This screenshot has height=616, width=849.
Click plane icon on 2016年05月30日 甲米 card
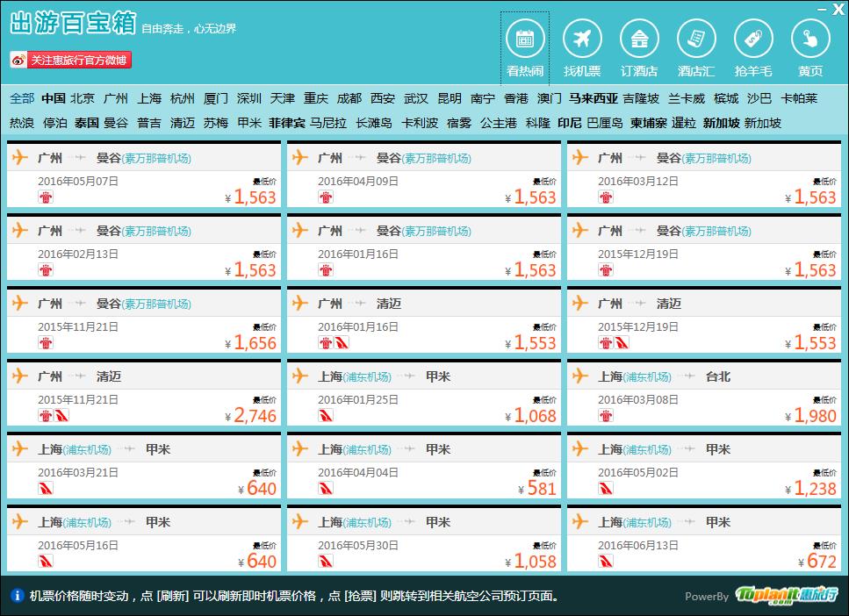pyautogui.click(x=300, y=521)
